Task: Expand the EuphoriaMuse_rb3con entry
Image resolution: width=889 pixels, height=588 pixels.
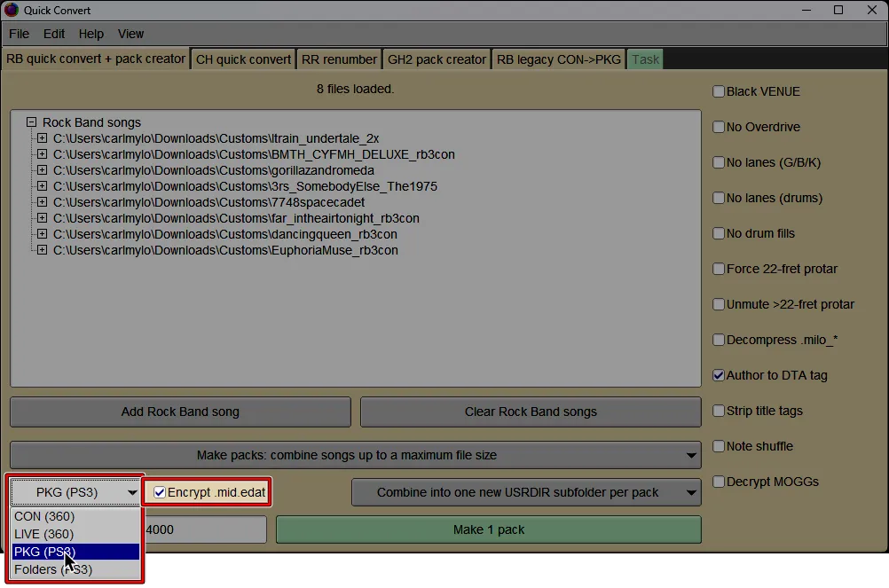Action: tap(42, 250)
